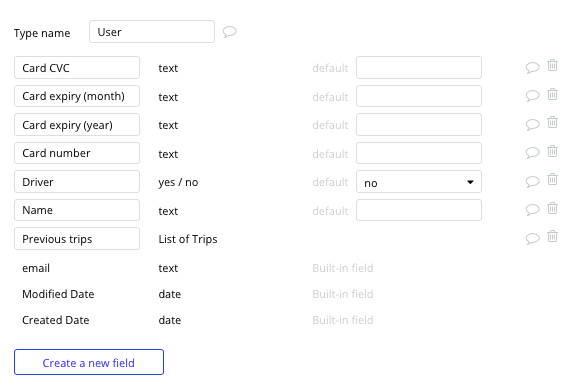The width and height of the screenshot is (571, 388).
Task: Open the comment icon beside Type name
Action: click(230, 32)
